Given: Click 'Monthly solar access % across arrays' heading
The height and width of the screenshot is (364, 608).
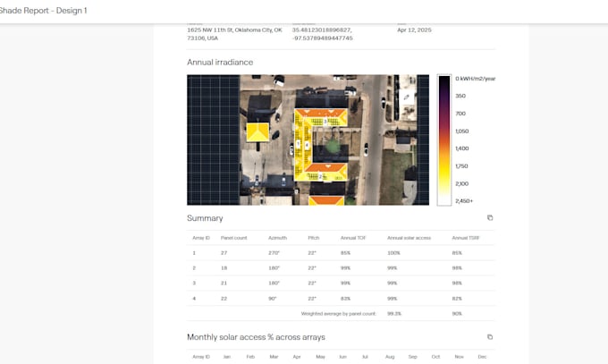Looking at the screenshot, I should point(256,337).
